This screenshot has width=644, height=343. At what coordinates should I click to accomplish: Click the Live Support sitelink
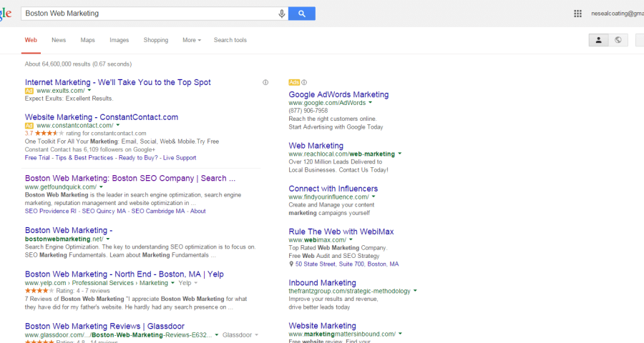click(x=180, y=158)
